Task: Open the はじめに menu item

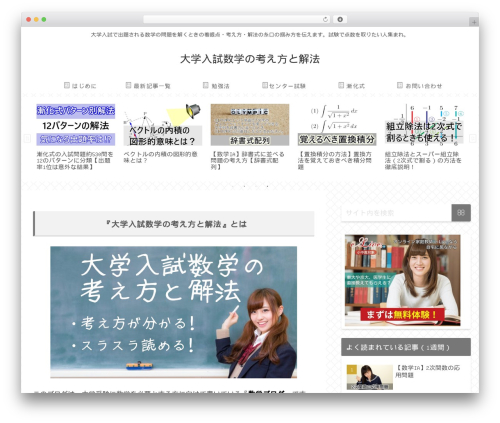Action: point(84,86)
